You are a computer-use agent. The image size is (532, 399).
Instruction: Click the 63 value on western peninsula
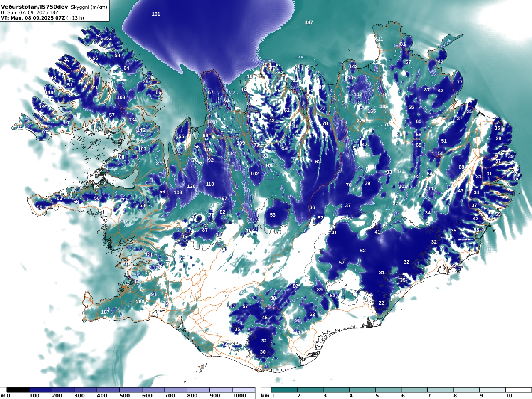pyautogui.click(x=59, y=198)
